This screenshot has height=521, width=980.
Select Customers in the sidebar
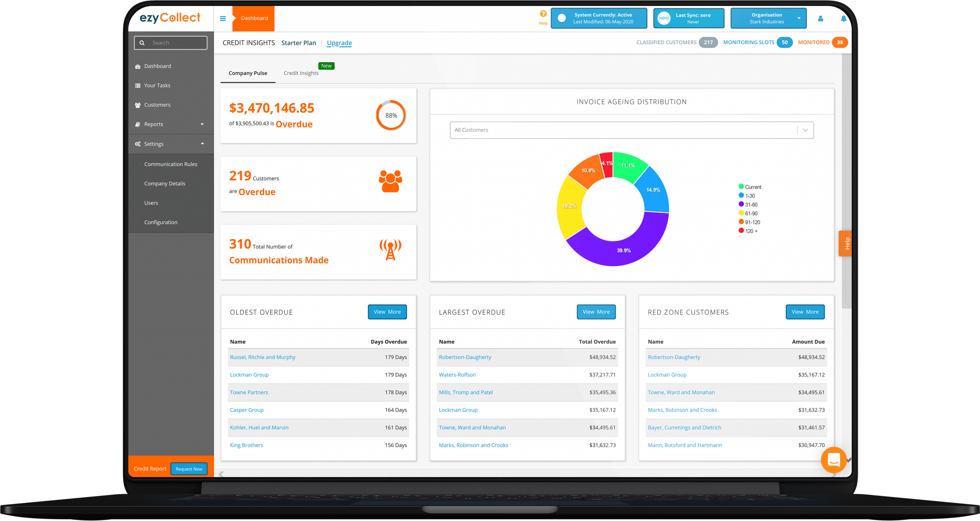click(157, 105)
